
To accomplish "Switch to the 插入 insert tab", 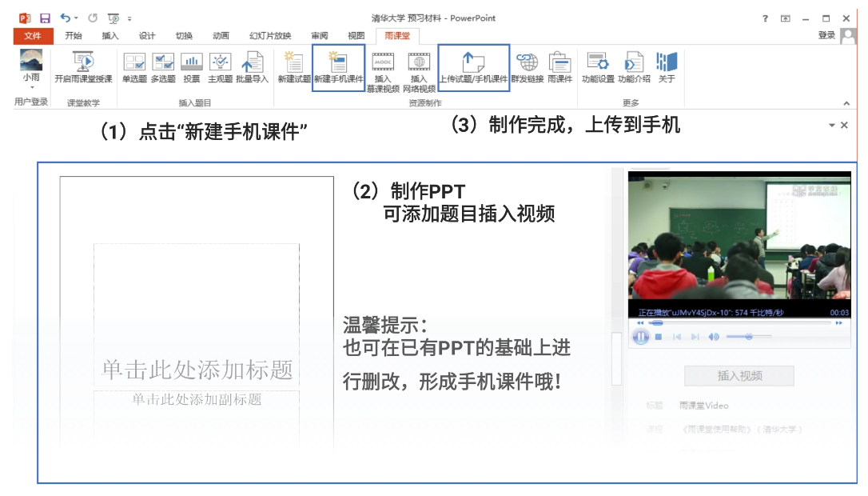I will point(110,36).
